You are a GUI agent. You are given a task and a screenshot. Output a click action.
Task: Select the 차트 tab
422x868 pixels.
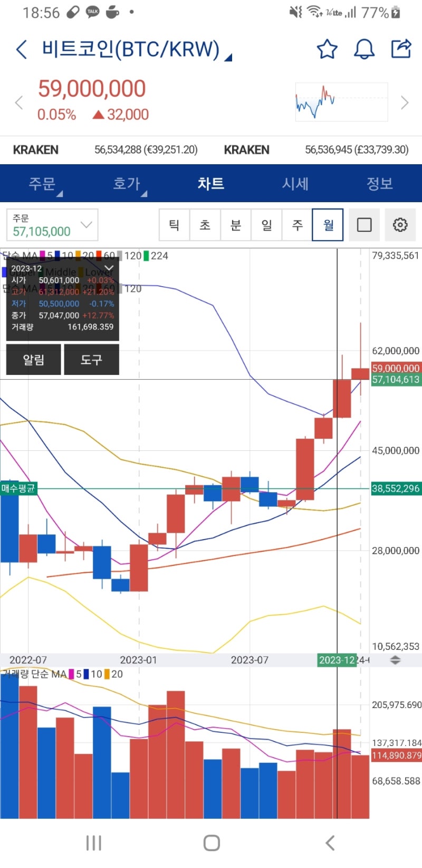211,184
